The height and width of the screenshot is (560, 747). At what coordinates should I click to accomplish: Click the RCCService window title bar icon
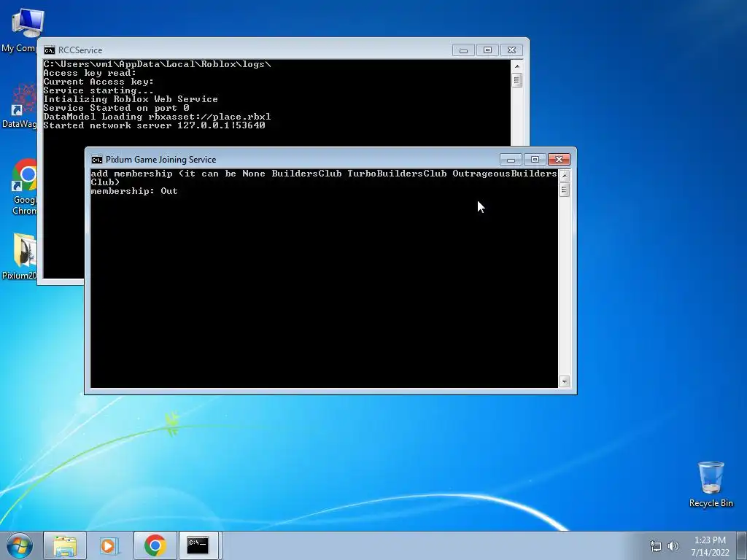click(49, 50)
